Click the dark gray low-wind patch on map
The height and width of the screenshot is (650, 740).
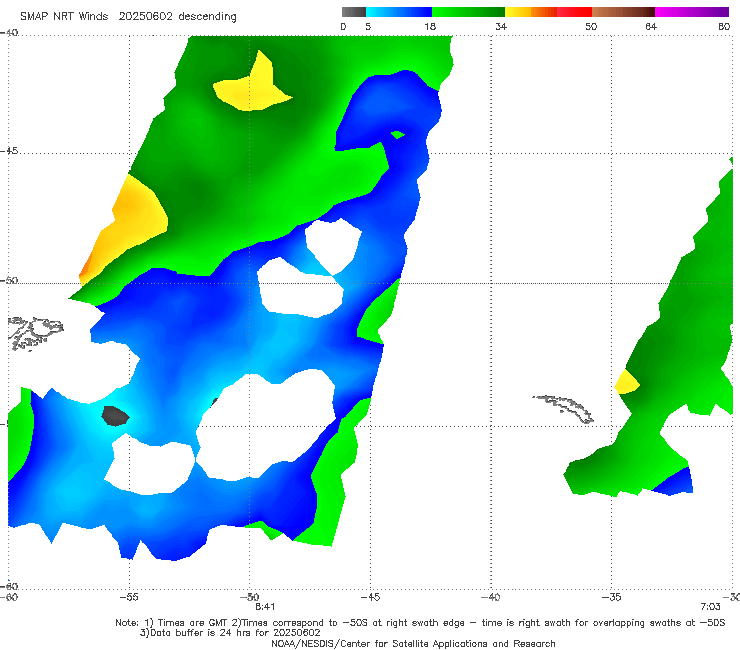pos(115,416)
